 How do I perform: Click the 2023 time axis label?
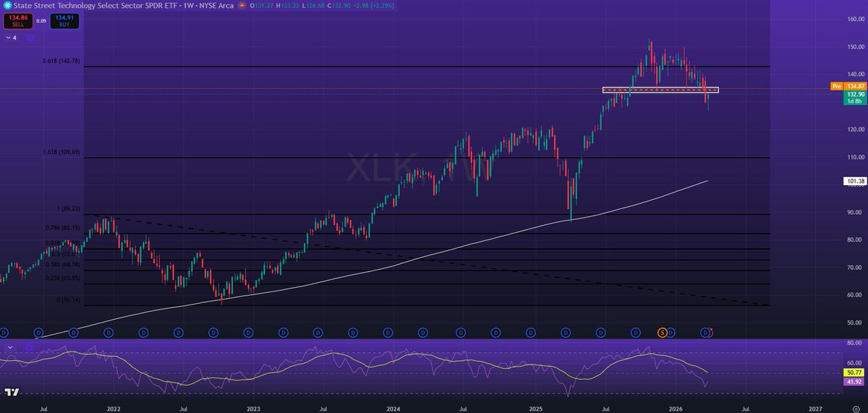[x=253, y=408]
